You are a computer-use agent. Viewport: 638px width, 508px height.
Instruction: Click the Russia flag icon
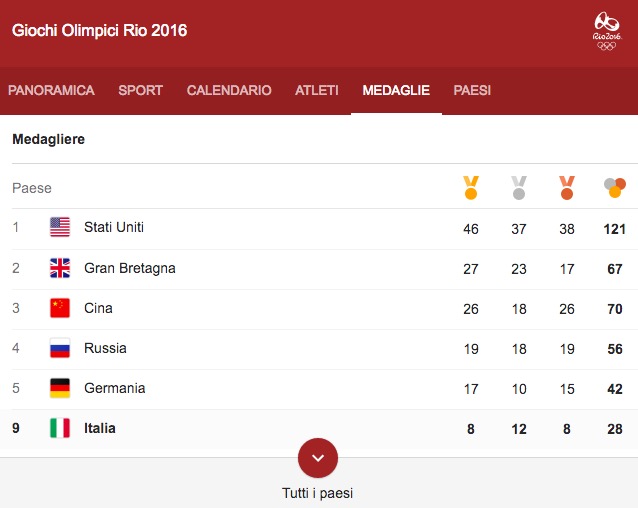(60, 348)
